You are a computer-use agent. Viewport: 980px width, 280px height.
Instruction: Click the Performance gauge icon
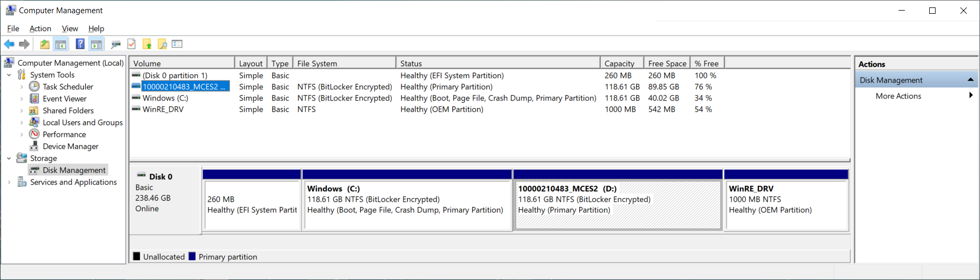coord(34,134)
